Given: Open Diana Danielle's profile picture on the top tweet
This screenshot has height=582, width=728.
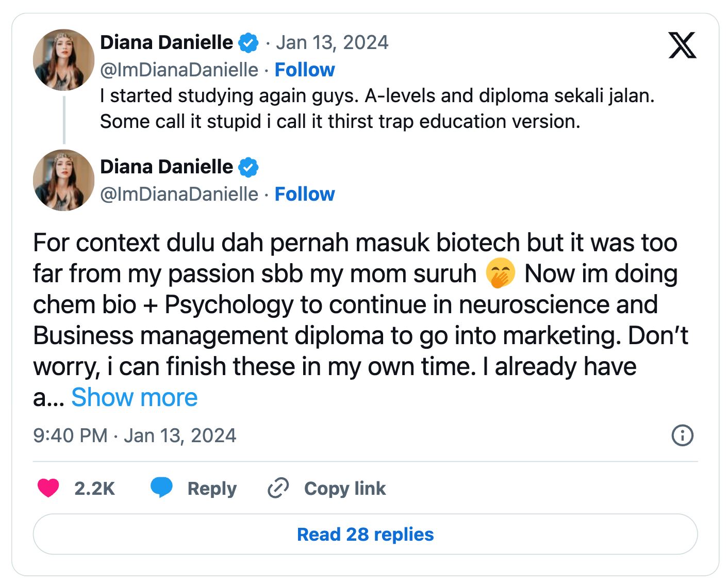Looking at the screenshot, I should 63,59.
